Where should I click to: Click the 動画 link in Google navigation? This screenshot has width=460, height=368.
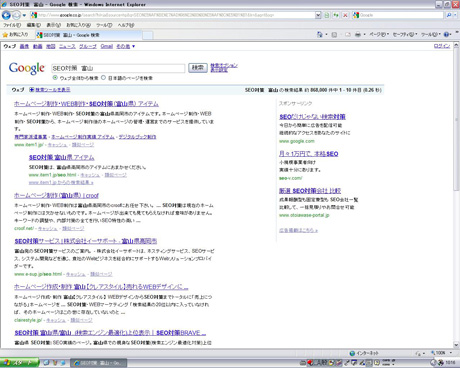click(37, 46)
